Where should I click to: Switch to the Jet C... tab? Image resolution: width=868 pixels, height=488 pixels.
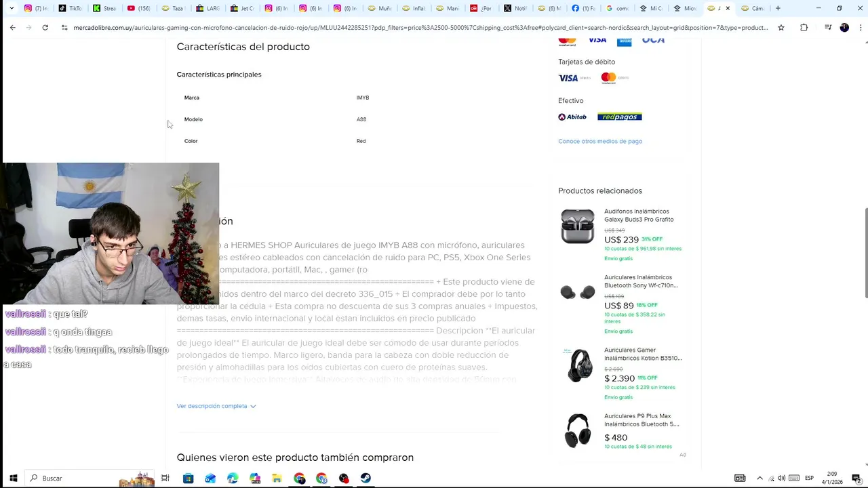[x=242, y=8]
